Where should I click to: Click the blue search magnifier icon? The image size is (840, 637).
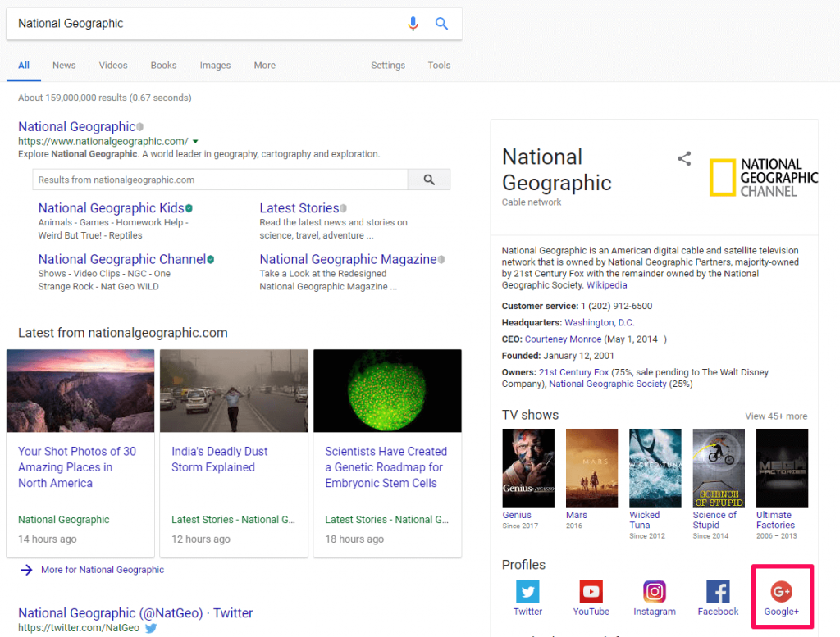(441, 24)
